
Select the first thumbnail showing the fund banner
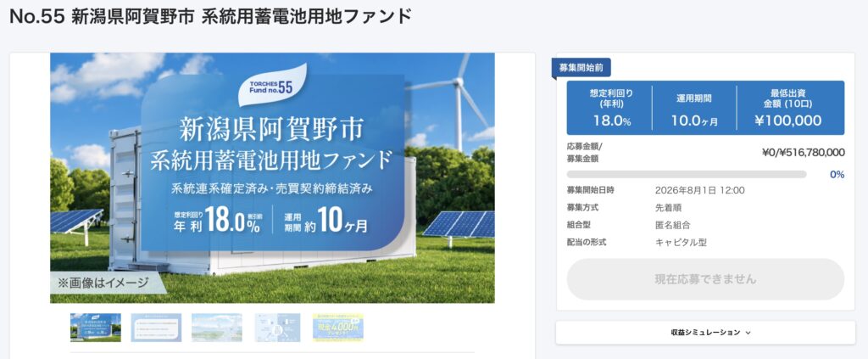tap(95, 328)
